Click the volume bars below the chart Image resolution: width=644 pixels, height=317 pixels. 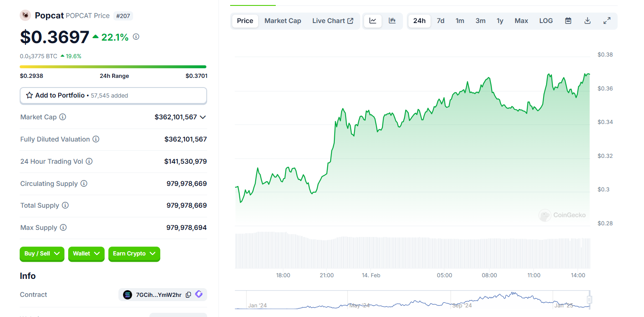[413, 250]
